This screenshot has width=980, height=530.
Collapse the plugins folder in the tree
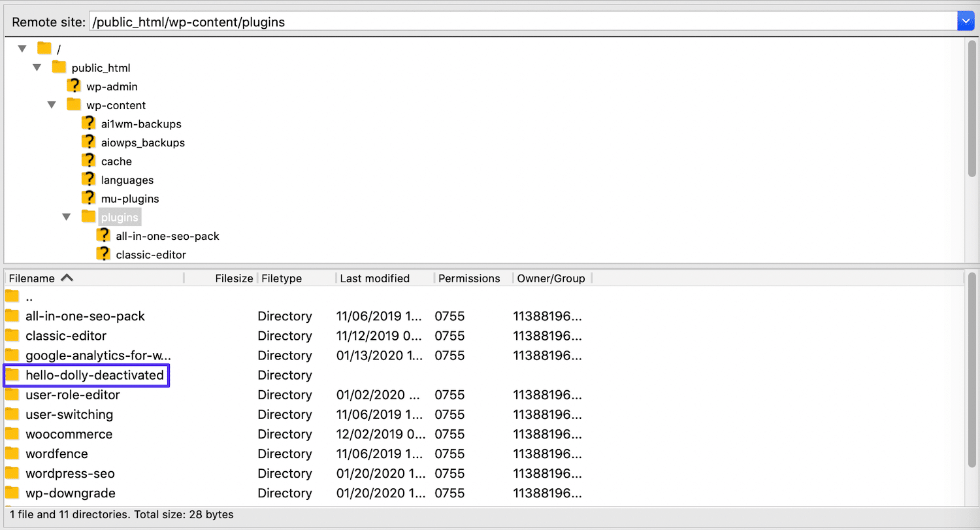tap(67, 216)
